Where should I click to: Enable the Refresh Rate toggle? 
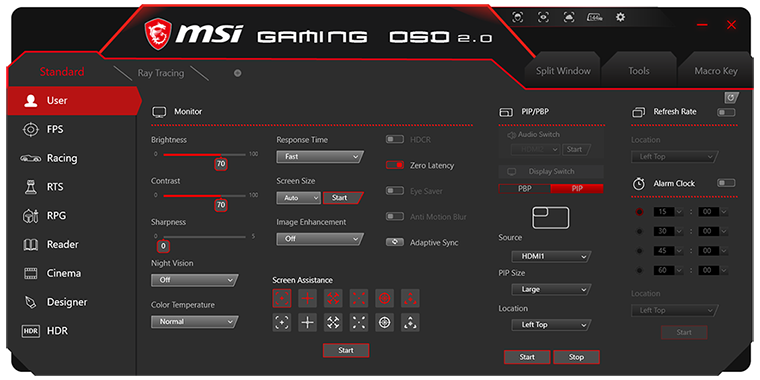pyautogui.click(x=726, y=112)
